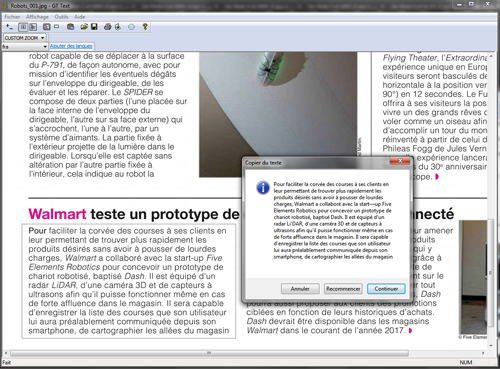Click the 'Fait' status bar text

point(7,363)
